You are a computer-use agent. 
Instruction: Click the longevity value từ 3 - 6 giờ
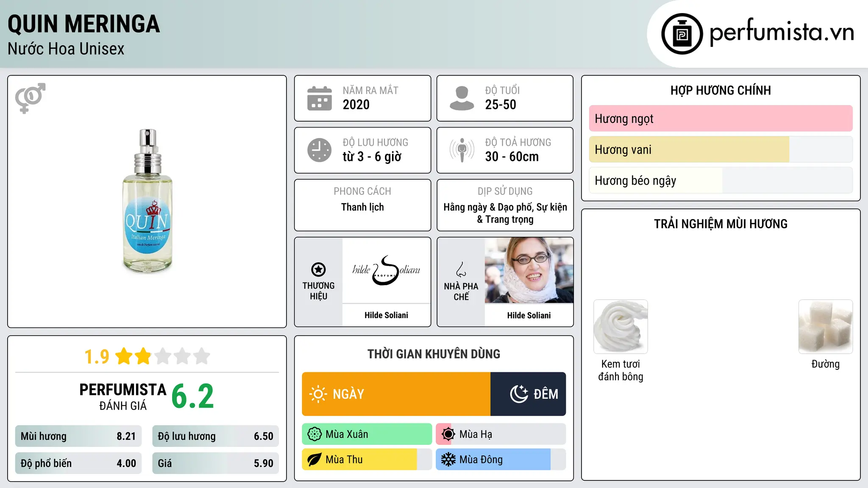[372, 157]
